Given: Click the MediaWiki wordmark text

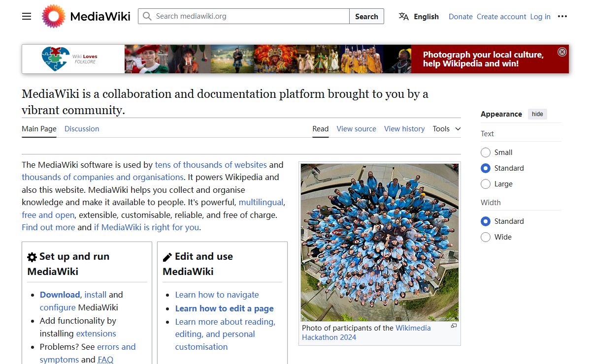Looking at the screenshot, I should coord(100,16).
